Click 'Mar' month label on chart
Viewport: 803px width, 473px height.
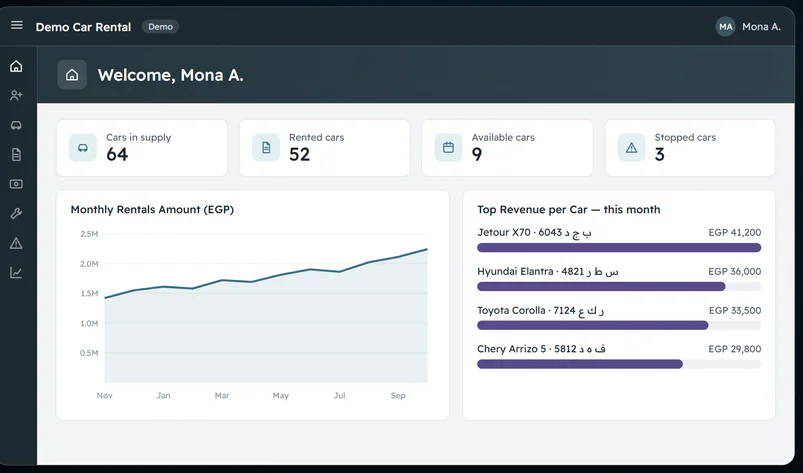click(222, 395)
